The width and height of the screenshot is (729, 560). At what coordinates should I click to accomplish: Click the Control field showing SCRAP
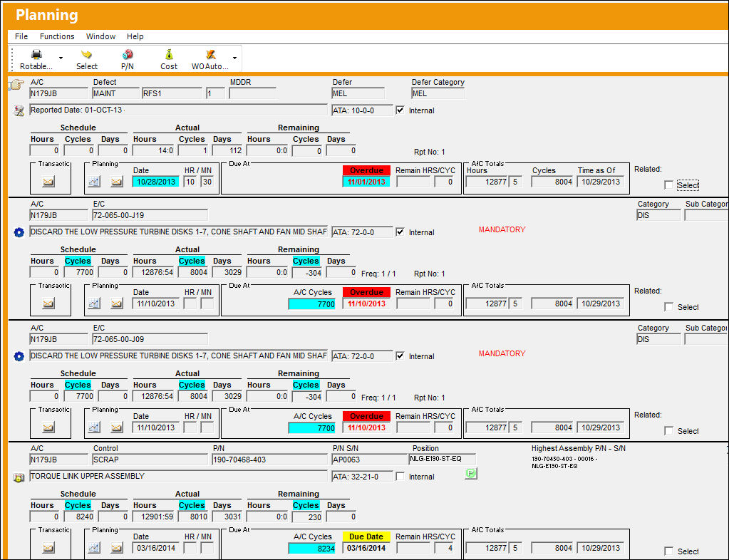(x=150, y=460)
